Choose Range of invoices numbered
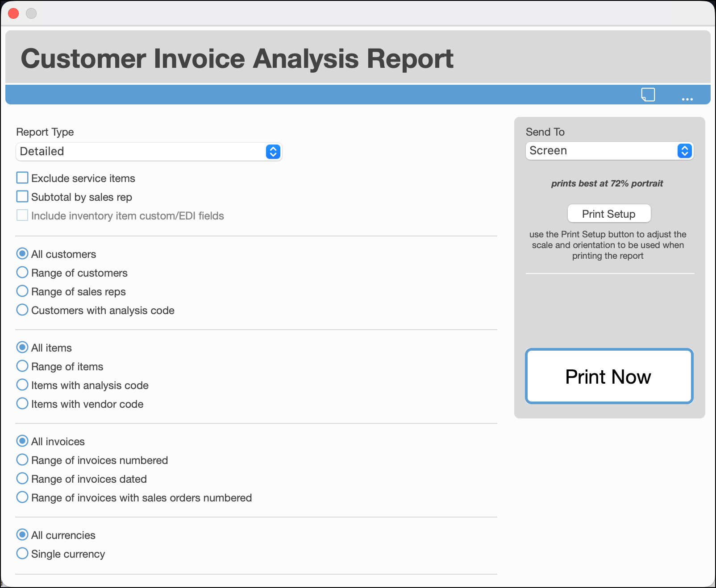Image resolution: width=716 pixels, height=588 pixels. [x=22, y=460]
